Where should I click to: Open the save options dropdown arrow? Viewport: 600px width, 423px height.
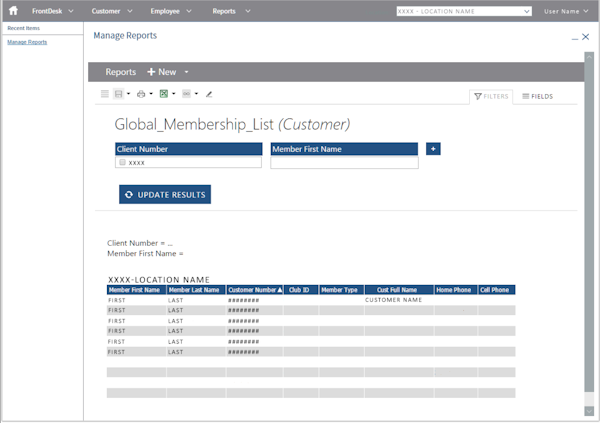point(129,94)
